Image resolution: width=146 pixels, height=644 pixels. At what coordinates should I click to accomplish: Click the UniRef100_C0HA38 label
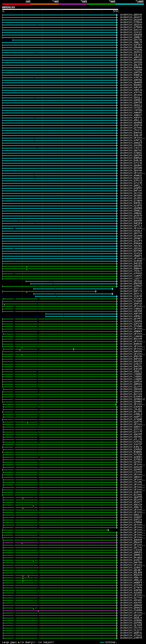pyautogui.click(x=131, y=336)
